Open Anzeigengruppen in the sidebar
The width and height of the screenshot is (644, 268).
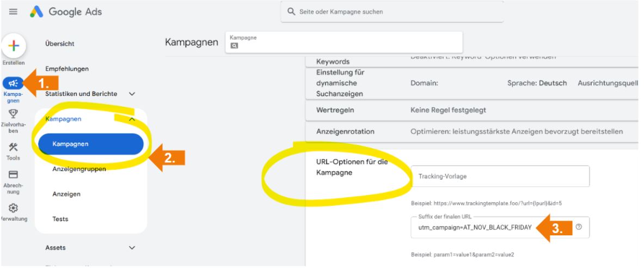click(x=79, y=169)
